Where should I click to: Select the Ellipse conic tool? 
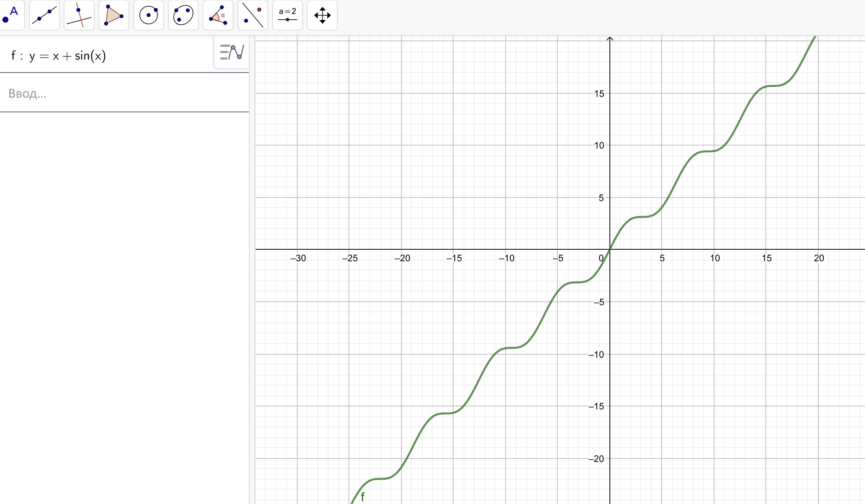pyautogui.click(x=183, y=15)
